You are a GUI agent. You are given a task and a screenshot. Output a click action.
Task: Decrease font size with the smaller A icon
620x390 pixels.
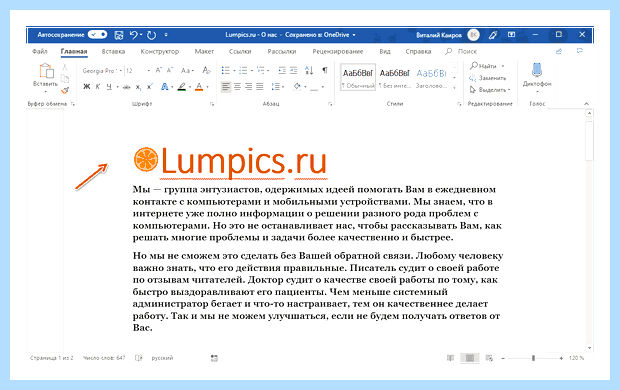point(170,70)
